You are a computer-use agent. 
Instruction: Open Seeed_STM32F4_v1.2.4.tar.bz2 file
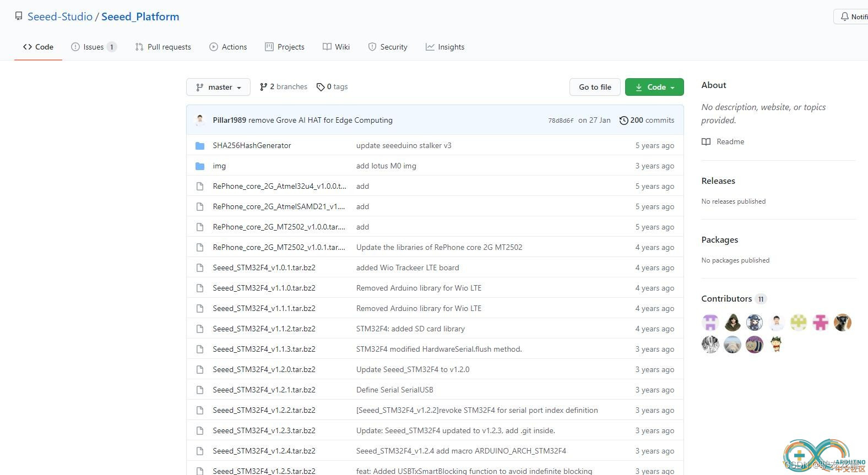pyautogui.click(x=264, y=451)
